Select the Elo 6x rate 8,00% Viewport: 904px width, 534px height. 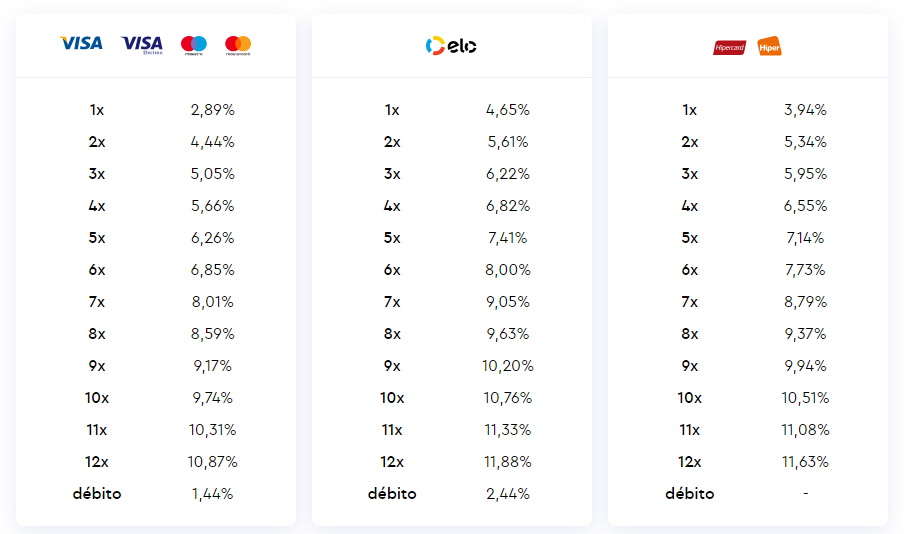click(508, 270)
